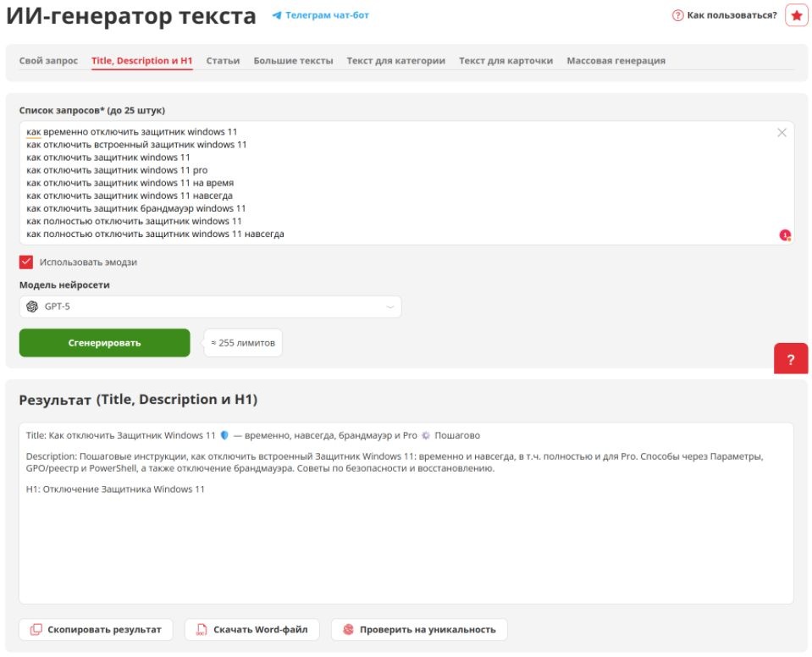Click the copy icon in Скопировать результат
Viewport: 812px width, 657px height.
pos(36,630)
